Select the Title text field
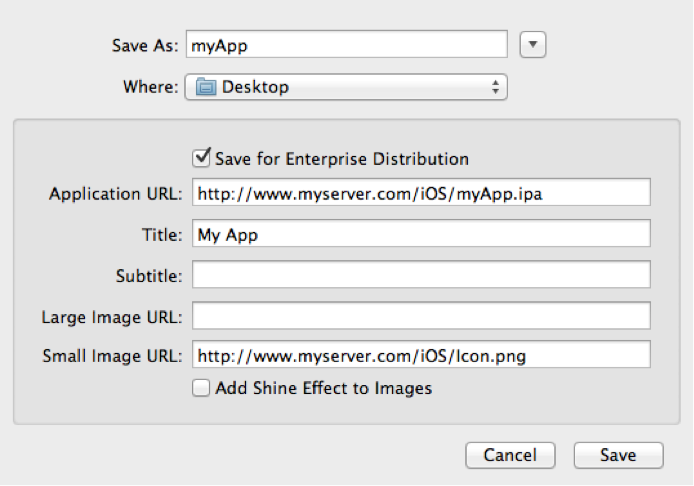 [x=420, y=234]
